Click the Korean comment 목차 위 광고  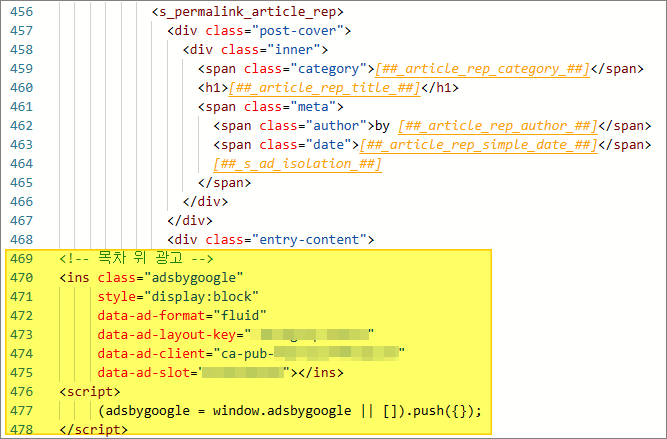[x=138, y=258]
